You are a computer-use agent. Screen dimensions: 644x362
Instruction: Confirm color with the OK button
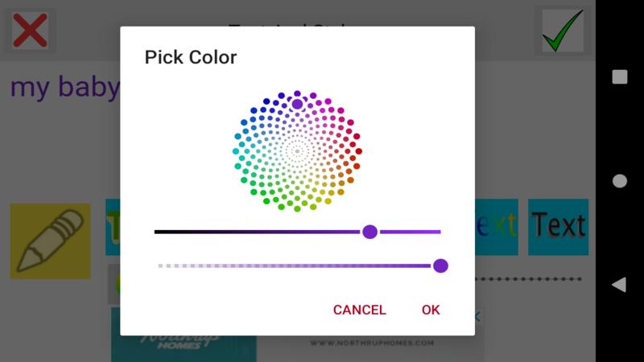click(x=431, y=310)
